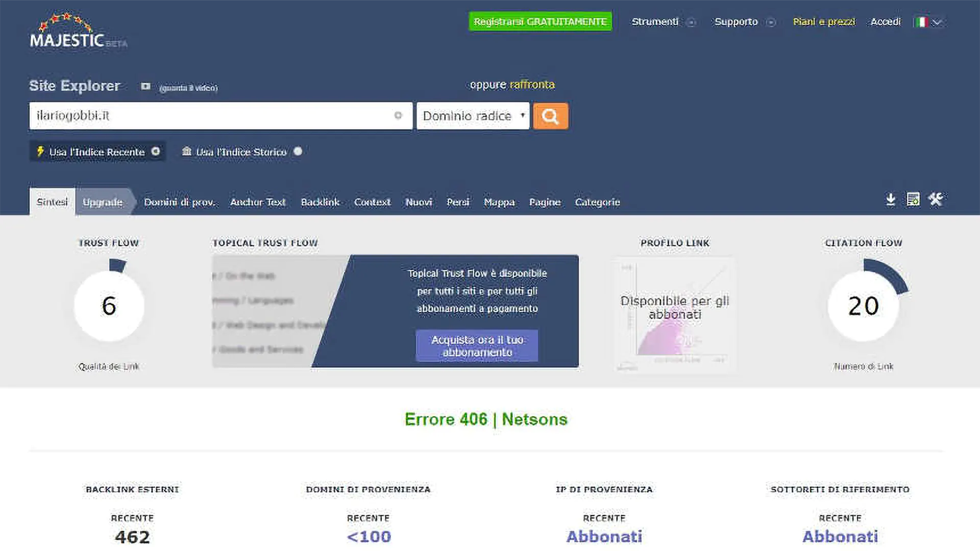Click Registrarsi GRATUITAMENTE button
Screen dimensions: 980x551
tap(540, 22)
